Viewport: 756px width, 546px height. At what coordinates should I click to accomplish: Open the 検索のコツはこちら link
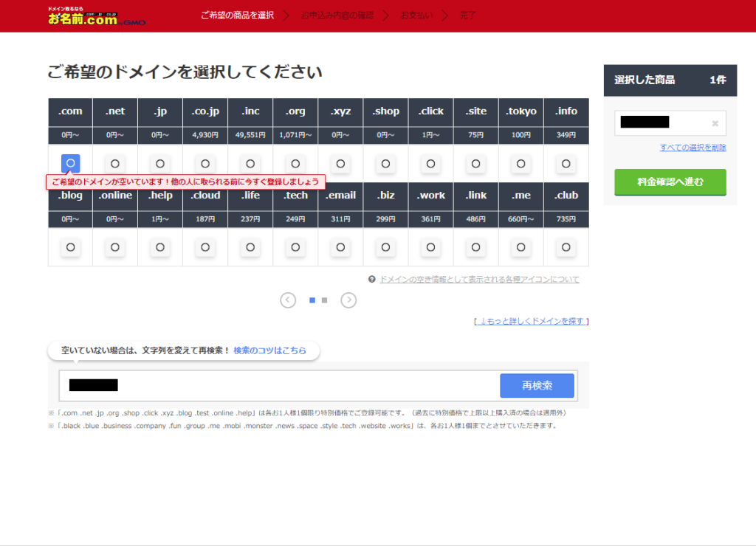tap(269, 350)
